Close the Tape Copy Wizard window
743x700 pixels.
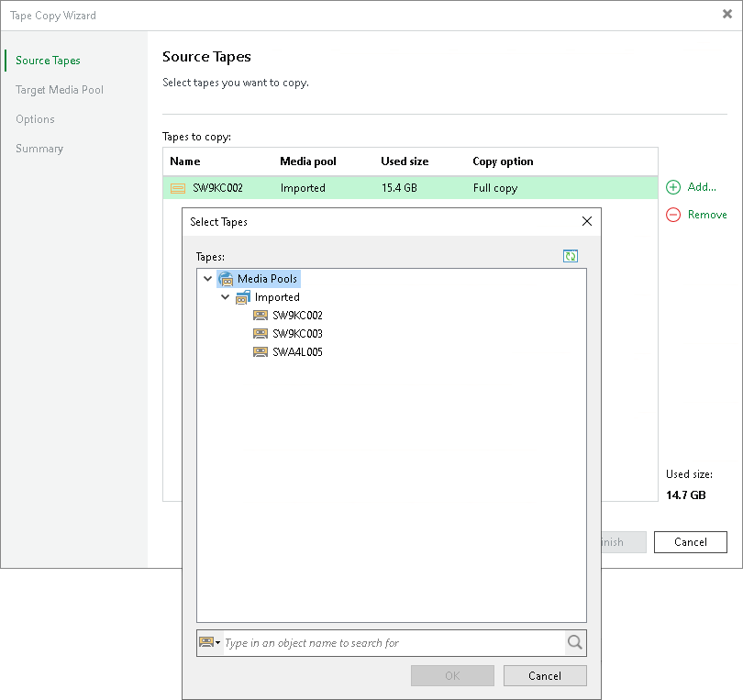click(726, 14)
